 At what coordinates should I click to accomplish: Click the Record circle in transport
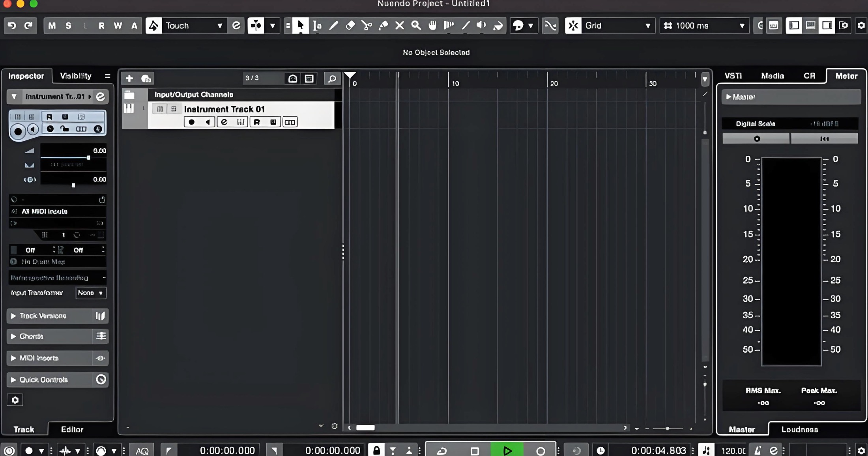coord(541,450)
